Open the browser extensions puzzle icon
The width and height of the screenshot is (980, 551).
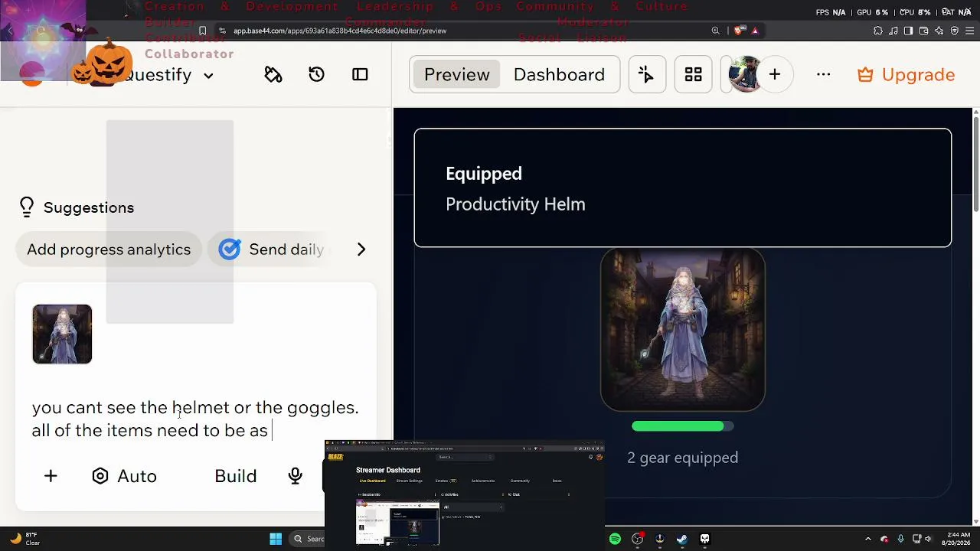tap(877, 31)
